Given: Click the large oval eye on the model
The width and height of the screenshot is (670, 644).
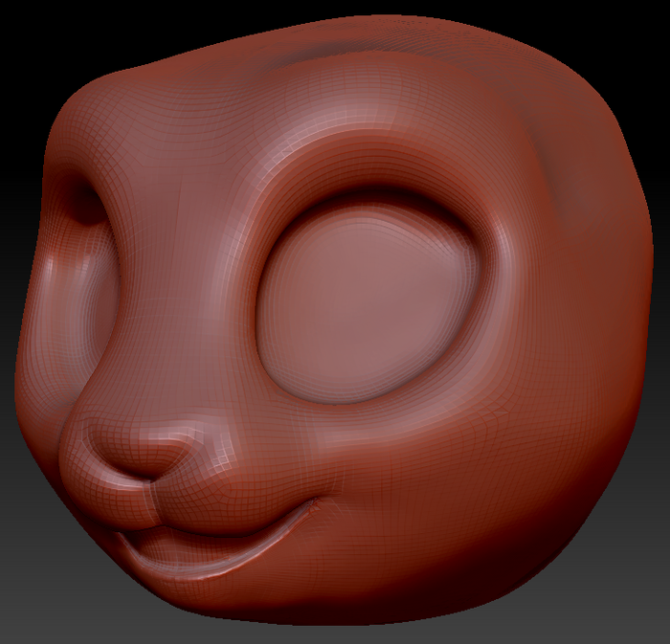Looking at the screenshot, I should (x=368, y=302).
